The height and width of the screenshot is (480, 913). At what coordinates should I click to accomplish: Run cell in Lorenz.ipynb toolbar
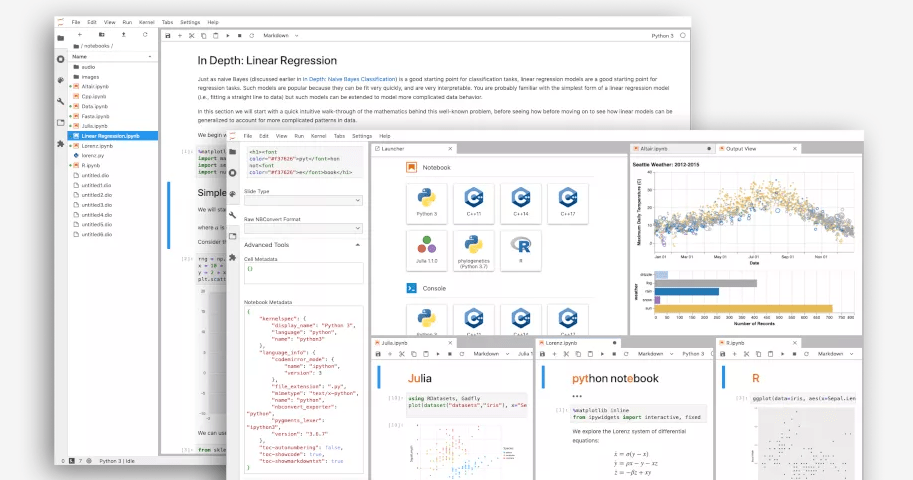pos(602,354)
